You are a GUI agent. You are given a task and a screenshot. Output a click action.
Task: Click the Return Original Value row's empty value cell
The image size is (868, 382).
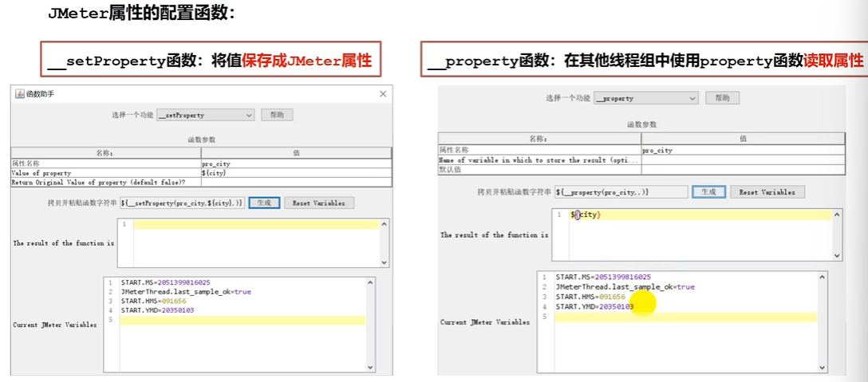(296, 182)
